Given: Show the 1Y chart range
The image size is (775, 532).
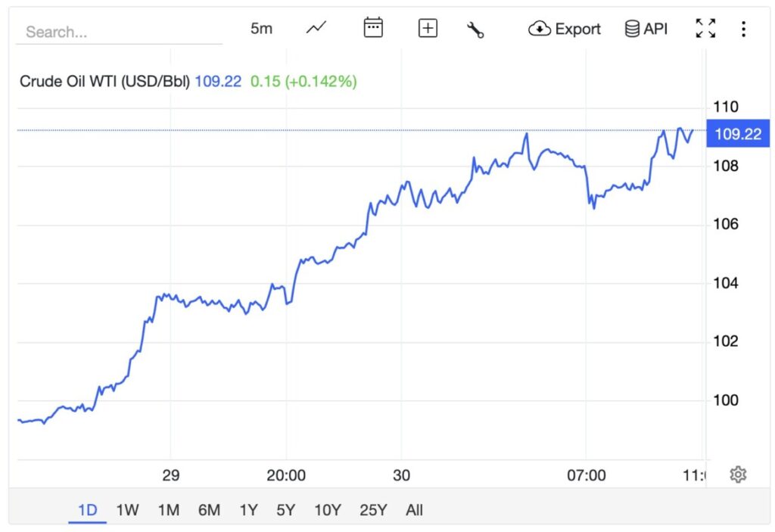Looking at the screenshot, I should coord(248,510).
